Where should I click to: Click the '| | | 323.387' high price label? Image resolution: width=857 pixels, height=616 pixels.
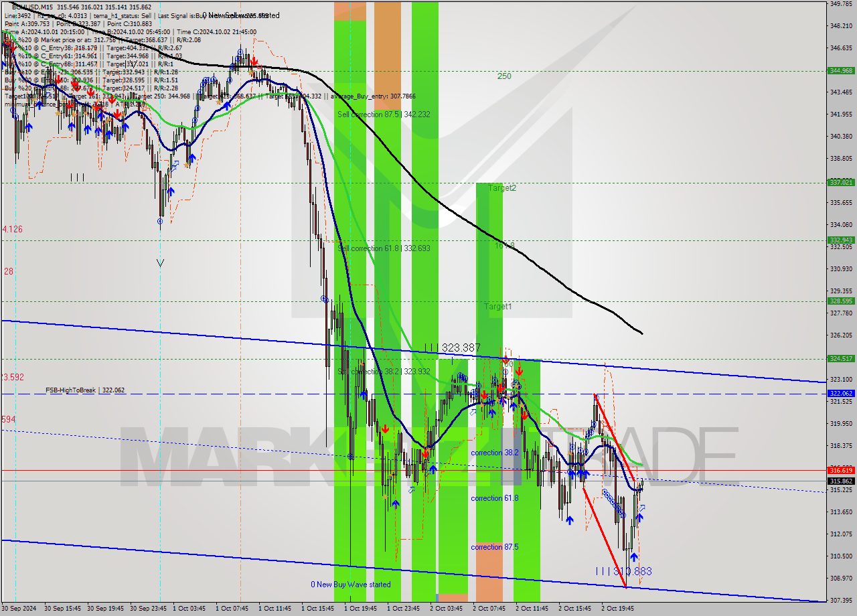[453, 348]
